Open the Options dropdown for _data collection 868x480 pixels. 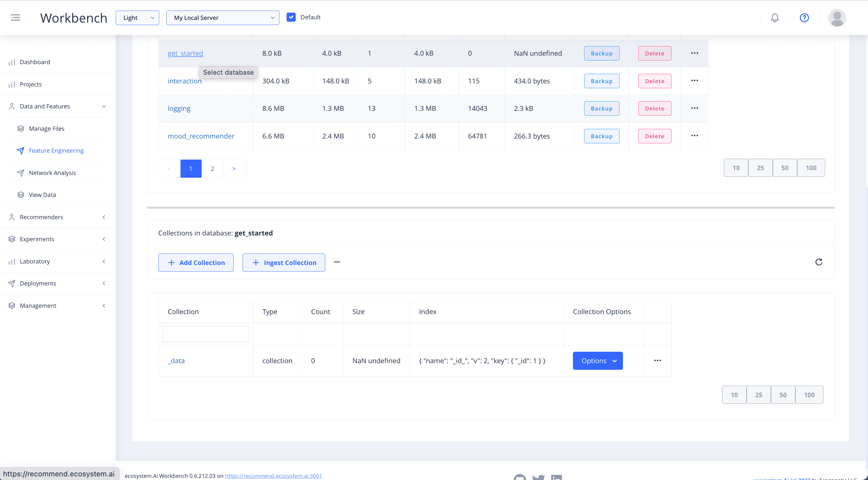click(x=598, y=360)
